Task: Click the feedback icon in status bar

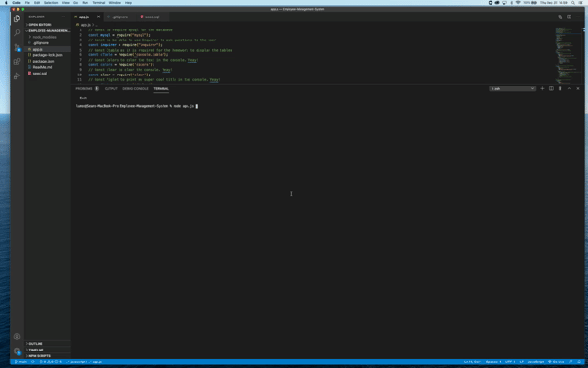Action: tap(571, 362)
